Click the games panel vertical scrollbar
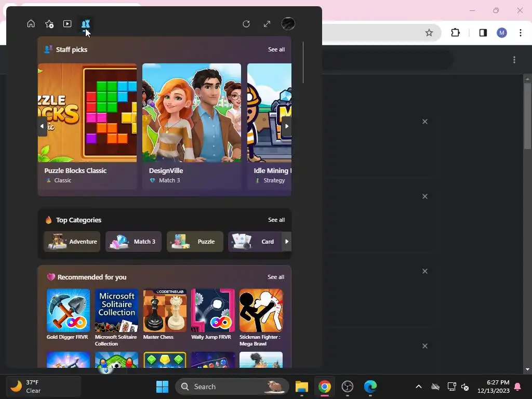The width and height of the screenshot is (532, 399). 303,62
